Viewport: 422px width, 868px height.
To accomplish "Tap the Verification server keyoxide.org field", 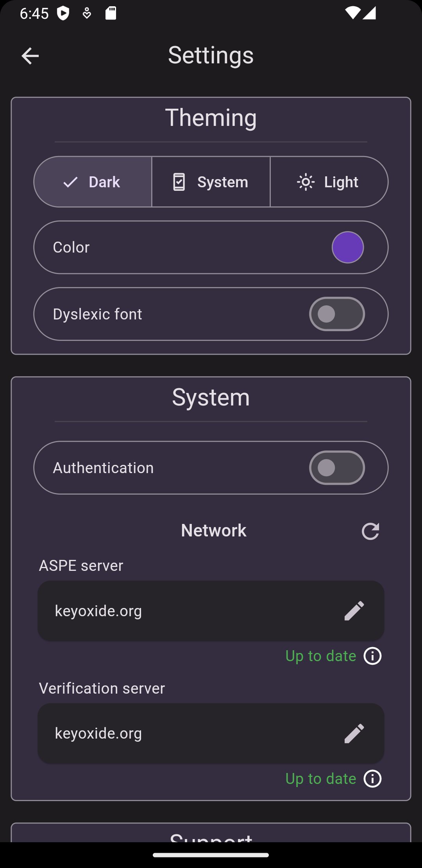I will pos(188,733).
